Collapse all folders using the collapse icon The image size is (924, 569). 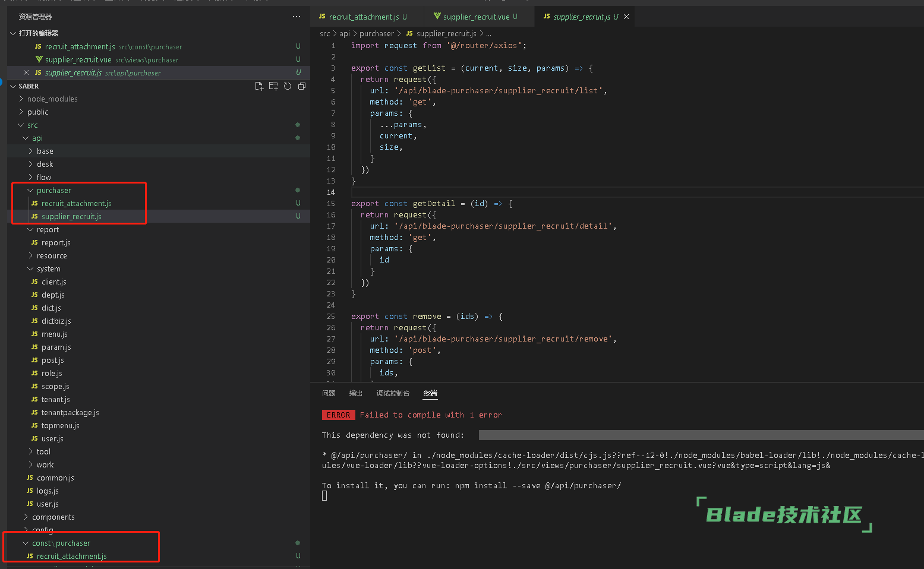coord(302,86)
